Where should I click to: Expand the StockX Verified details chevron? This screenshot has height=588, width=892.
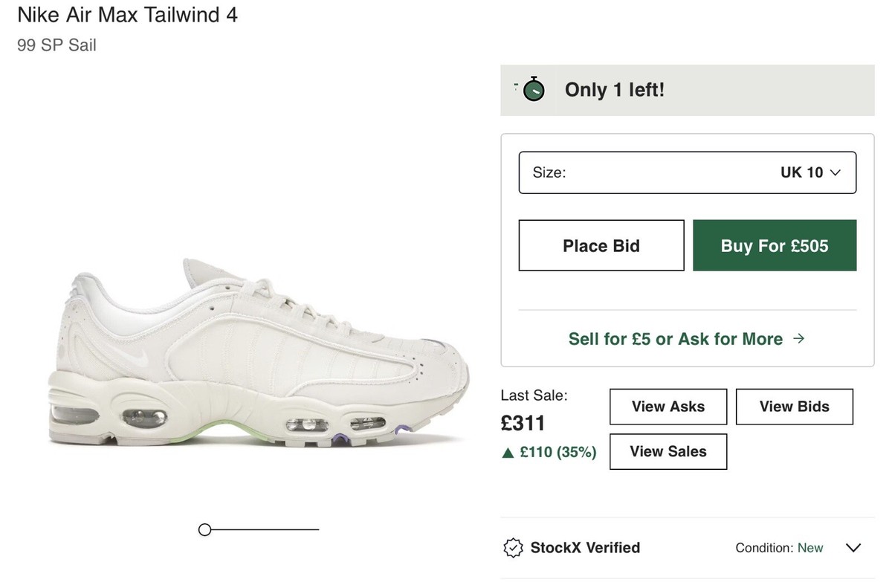[853, 548]
